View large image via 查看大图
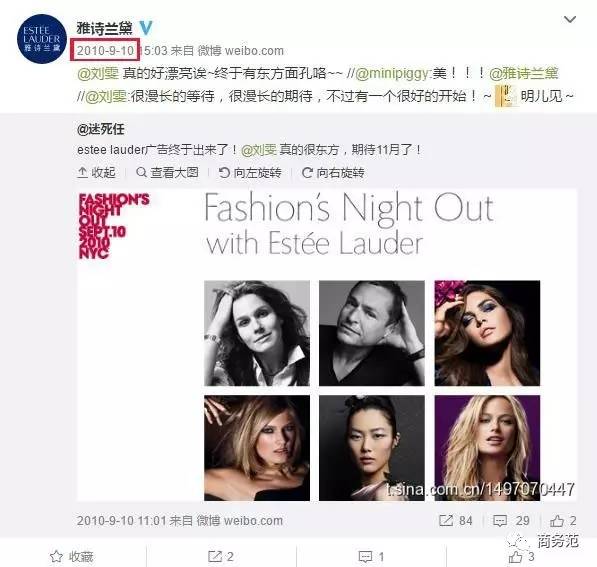The image size is (597, 567). (168, 172)
